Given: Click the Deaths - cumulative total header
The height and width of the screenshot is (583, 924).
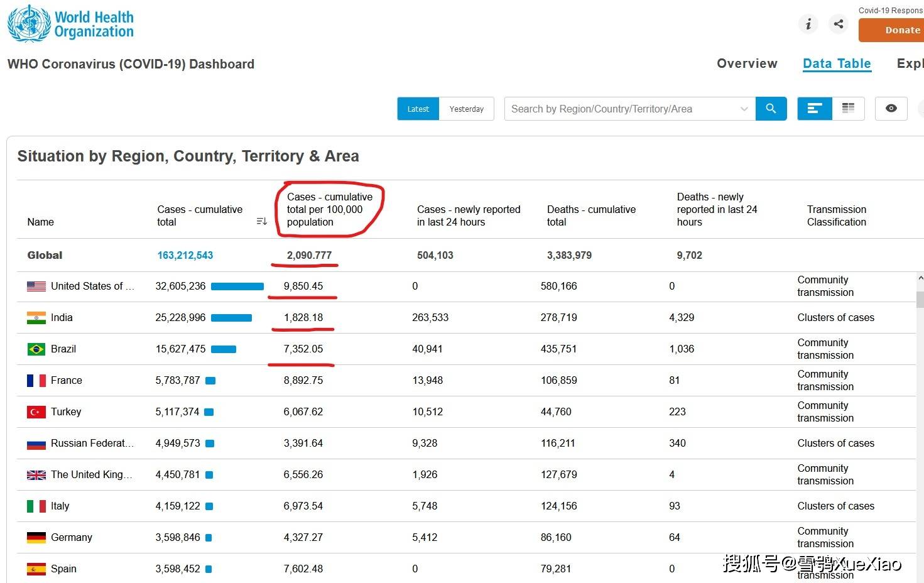Looking at the screenshot, I should [x=591, y=215].
